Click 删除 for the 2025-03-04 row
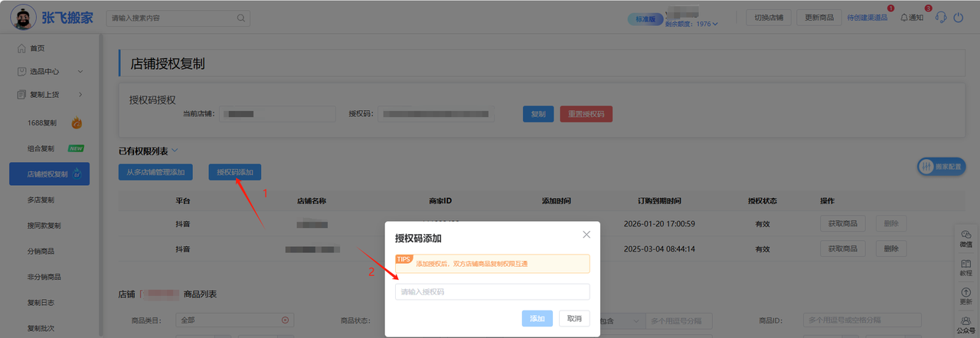 click(891, 249)
